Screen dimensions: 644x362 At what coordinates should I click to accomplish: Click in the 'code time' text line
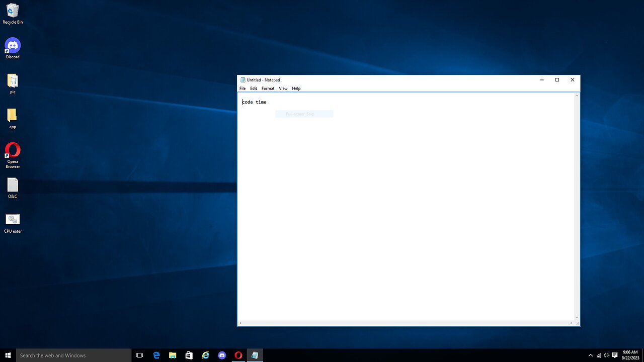coord(254,102)
